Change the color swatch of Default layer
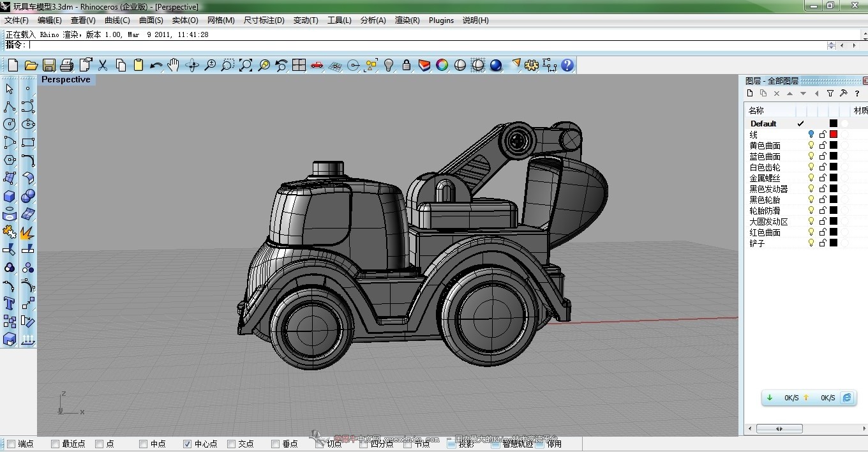Screen dimensions: 868x452 point(834,124)
